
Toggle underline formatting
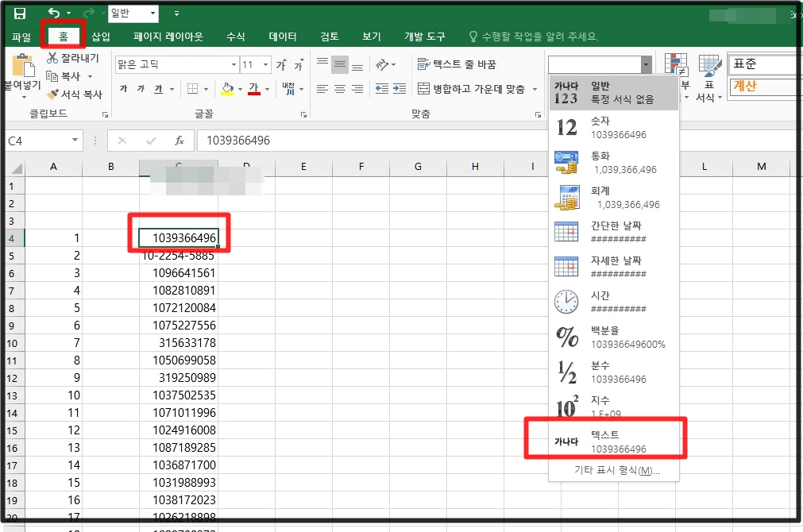coord(159,89)
